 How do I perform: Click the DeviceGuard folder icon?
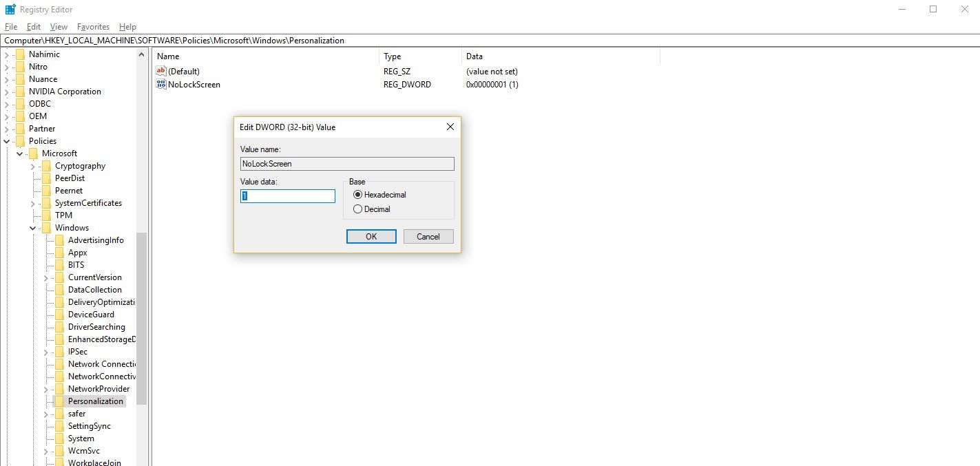pyautogui.click(x=59, y=315)
